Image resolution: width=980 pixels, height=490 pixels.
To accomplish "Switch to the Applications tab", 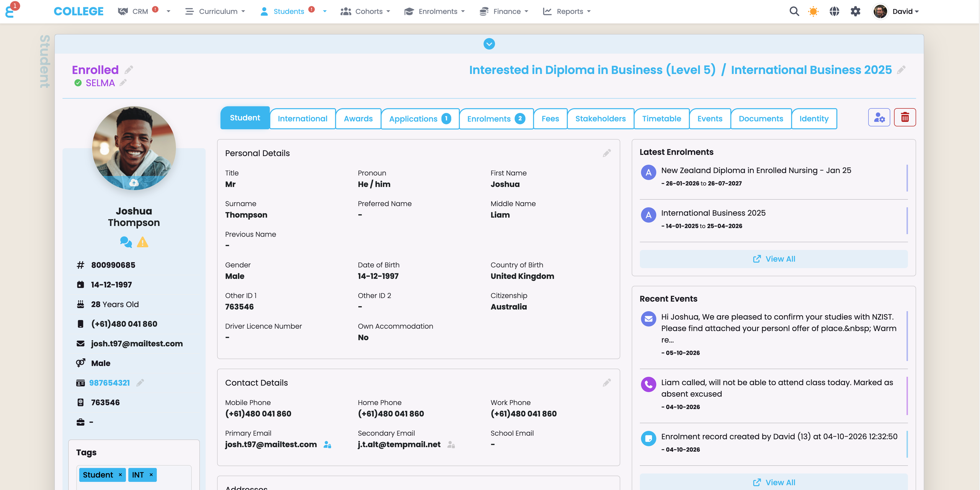I will click(x=420, y=119).
